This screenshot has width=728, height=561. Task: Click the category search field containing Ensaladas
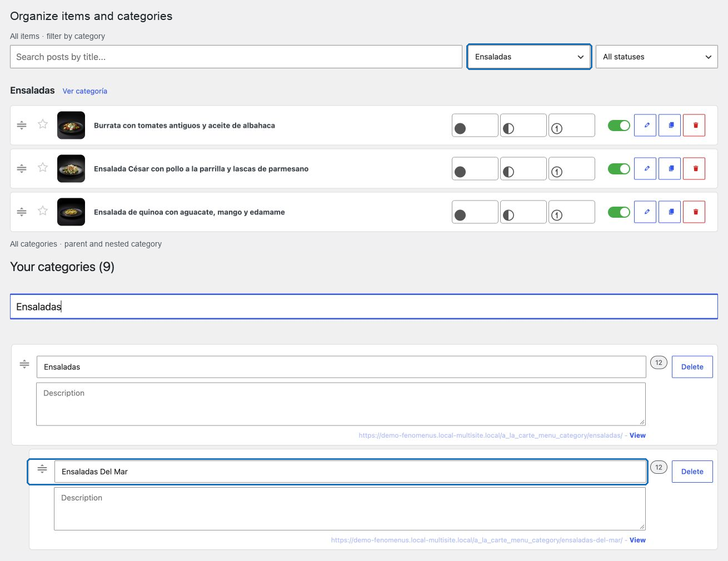pyautogui.click(x=364, y=307)
